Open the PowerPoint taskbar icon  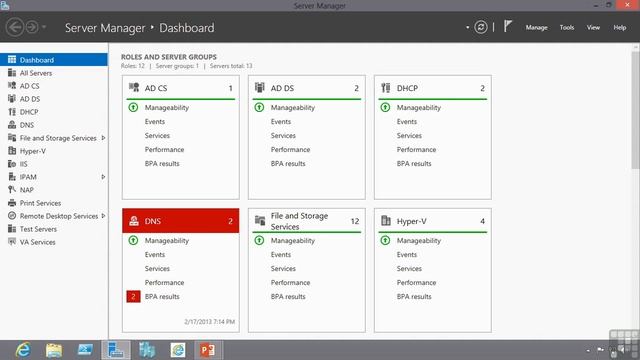(x=207, y=350)
